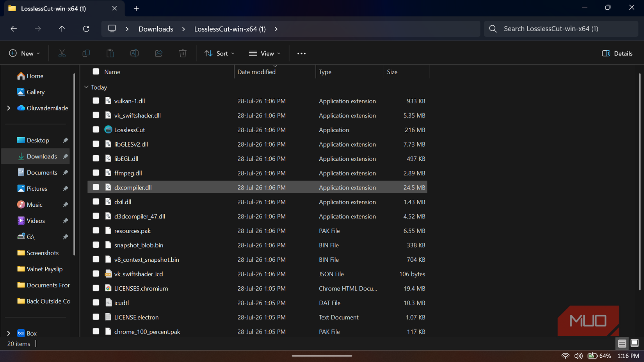Click the file list vertical scrollbar
The image size is (644, 362).
(639, 182)
